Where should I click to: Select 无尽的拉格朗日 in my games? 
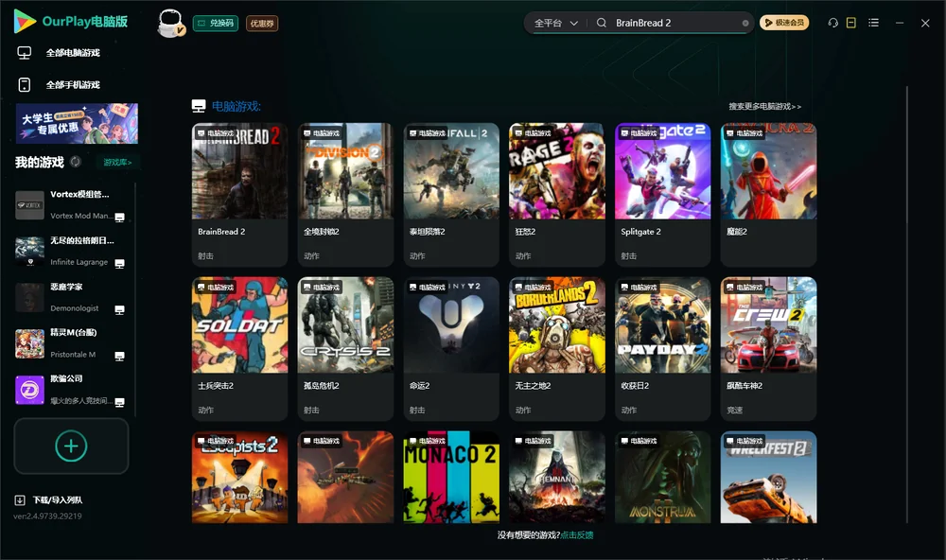point(71,251)
